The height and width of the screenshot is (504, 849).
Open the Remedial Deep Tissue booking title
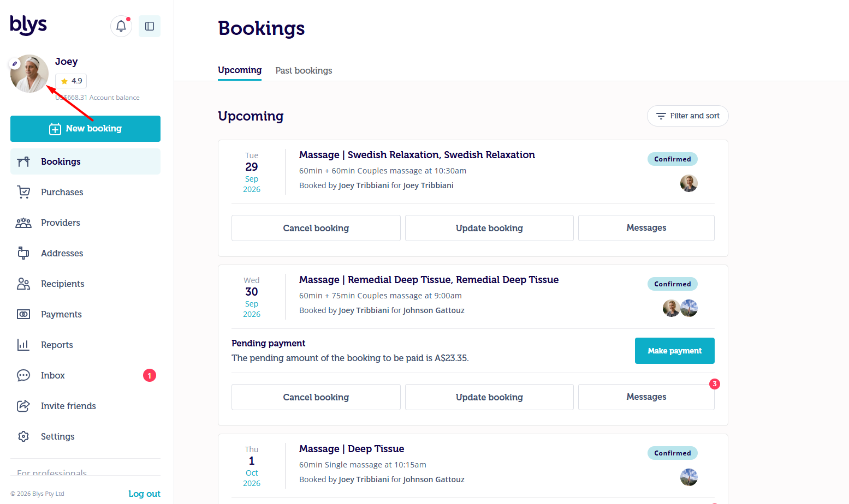(x=429, y=280)
